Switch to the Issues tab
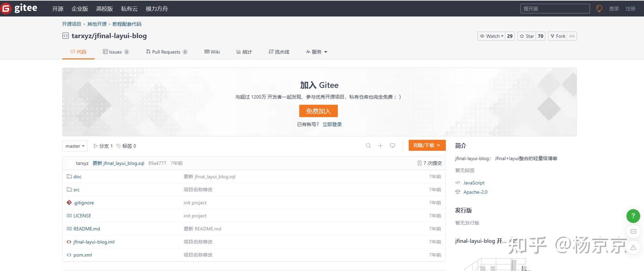This screenshot has width=644, height=271. 115,51
